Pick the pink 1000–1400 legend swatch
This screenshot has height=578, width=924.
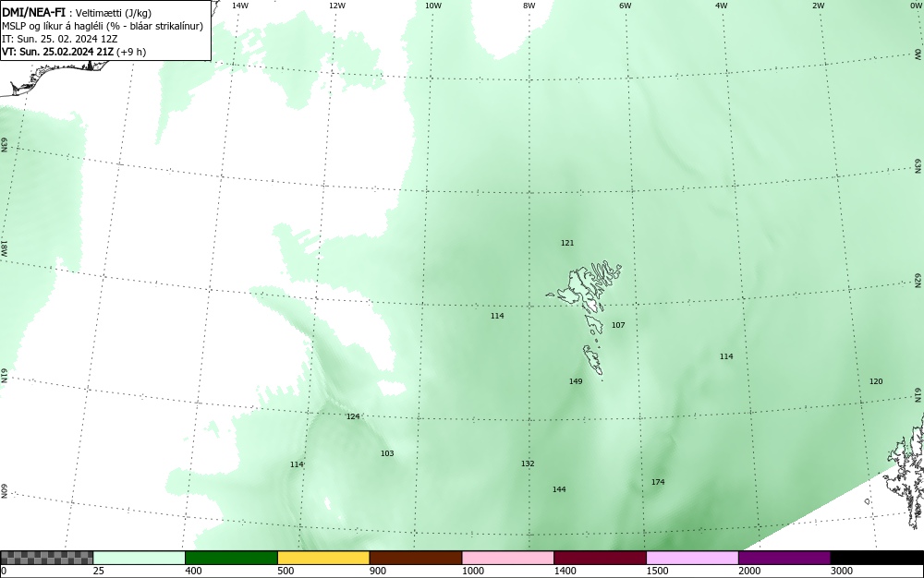(x=508, y=558)
